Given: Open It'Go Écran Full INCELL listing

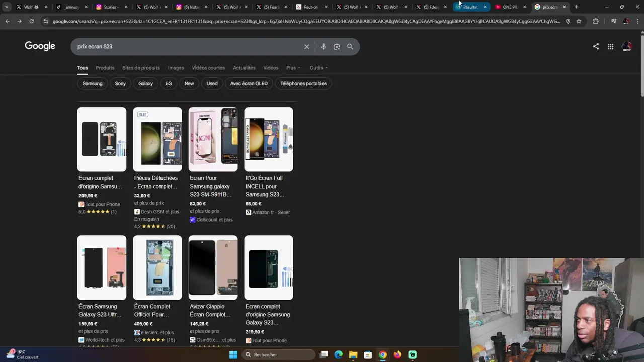Looking at the screenshot, I should point(269,161).
